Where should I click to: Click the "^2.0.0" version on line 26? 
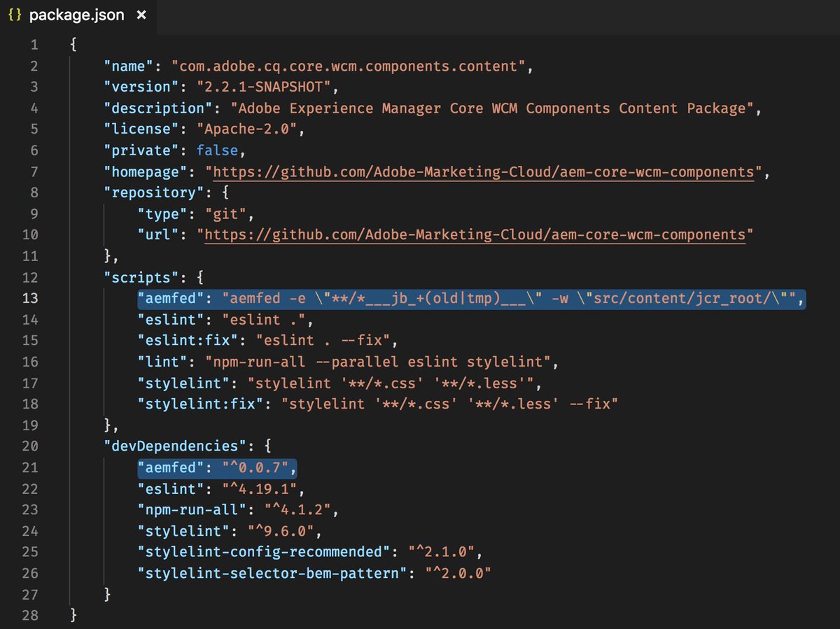tap(458, 572)
